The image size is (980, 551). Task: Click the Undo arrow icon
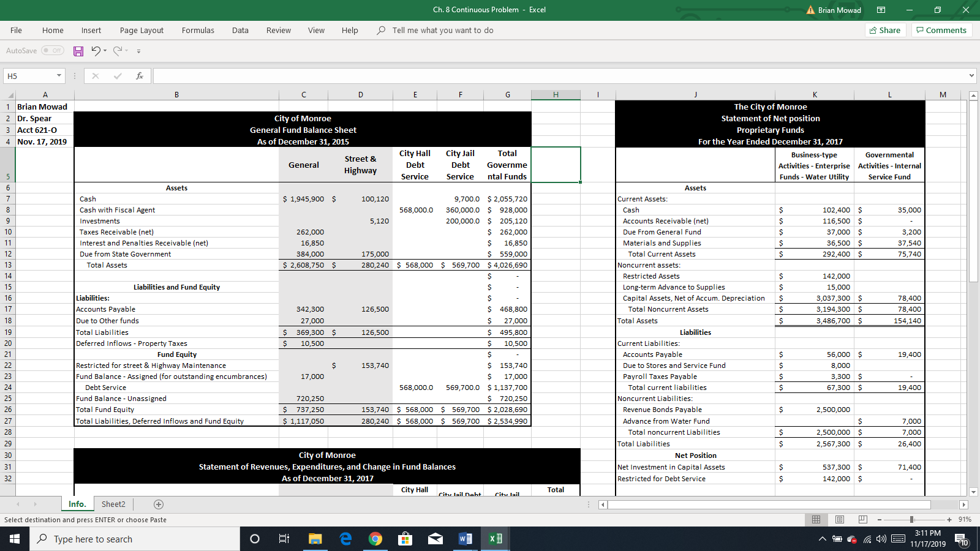pos(96,51)
